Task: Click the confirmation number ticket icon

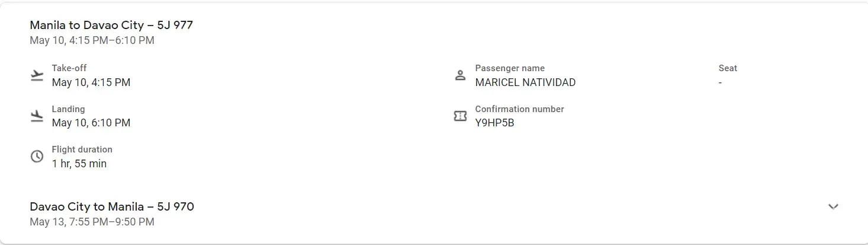Action: pos(460,116)
